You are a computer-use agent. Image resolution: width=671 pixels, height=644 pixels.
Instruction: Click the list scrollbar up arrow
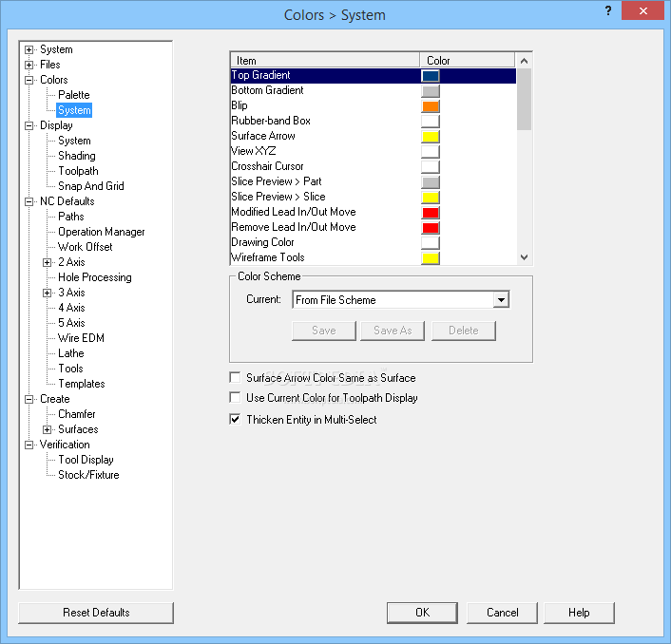[524, 61]
